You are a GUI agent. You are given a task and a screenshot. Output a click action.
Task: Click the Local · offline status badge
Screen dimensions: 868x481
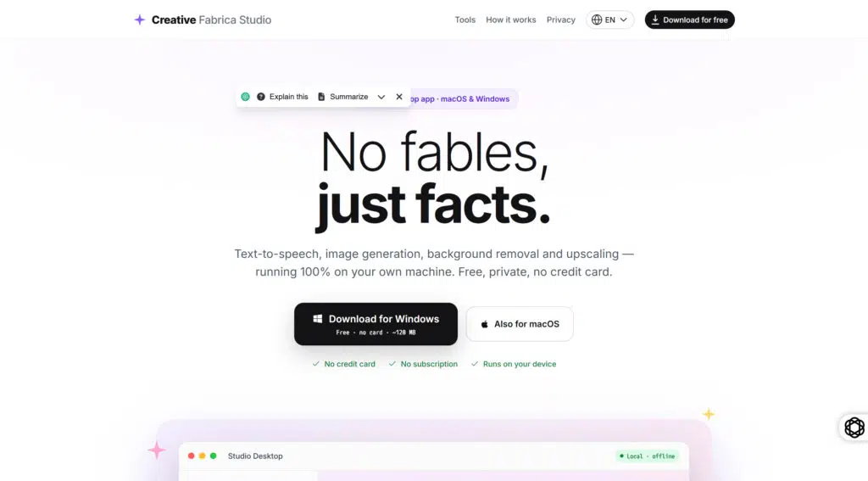click(647, 456)
